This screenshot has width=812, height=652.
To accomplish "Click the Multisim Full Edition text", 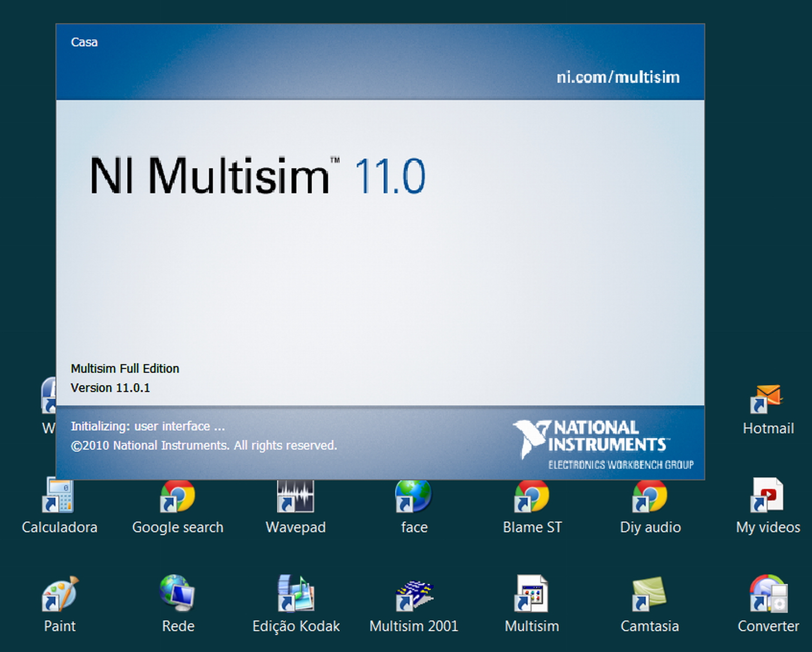I will 125,369.
